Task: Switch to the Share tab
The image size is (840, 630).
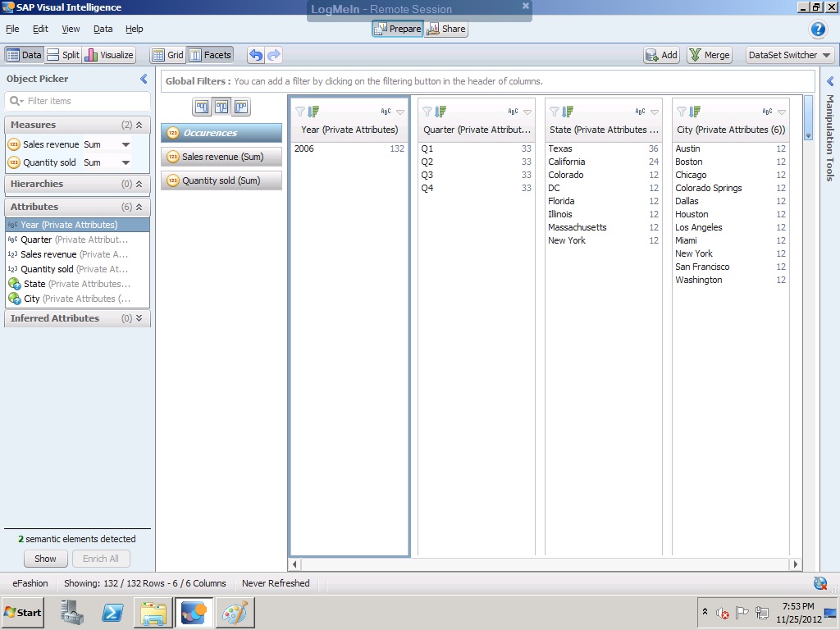Action: [x=446, y=29]
